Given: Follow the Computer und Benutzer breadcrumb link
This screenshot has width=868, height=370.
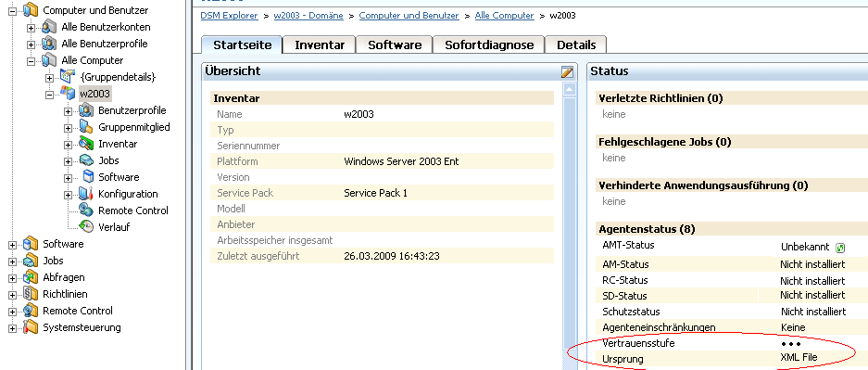Looking at the screenshot, I should pyautogui.click(x=409, y=16).
